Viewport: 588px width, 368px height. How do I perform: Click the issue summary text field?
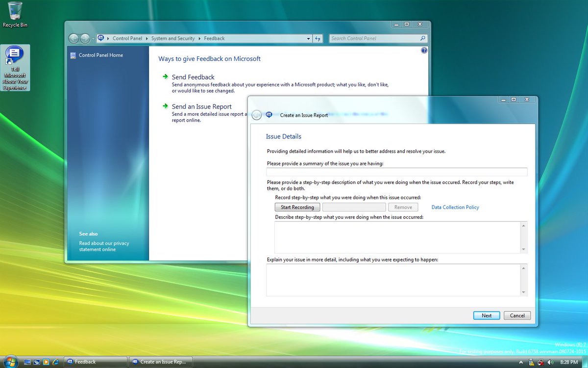coord(397,172)
